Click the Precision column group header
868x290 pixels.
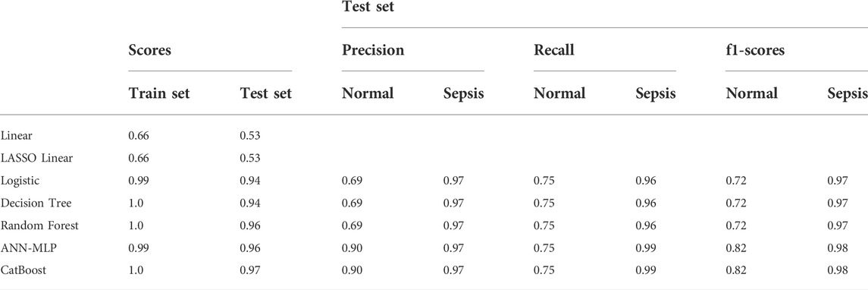click(373, 50)
